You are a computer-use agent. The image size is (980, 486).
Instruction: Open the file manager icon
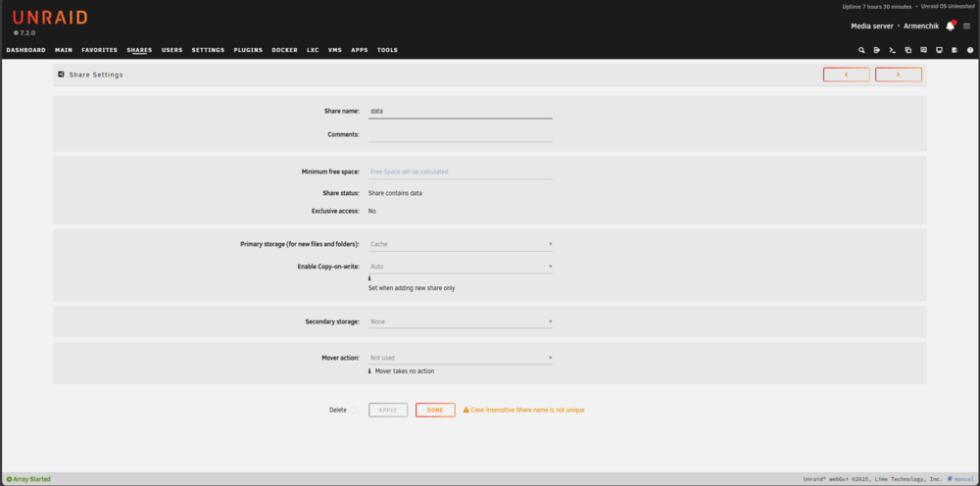pyautogui.click(x=908, y=50)
